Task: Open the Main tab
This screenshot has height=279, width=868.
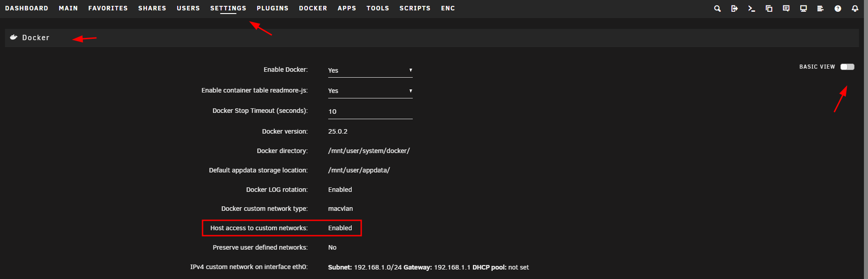Action: coord(68,8)
